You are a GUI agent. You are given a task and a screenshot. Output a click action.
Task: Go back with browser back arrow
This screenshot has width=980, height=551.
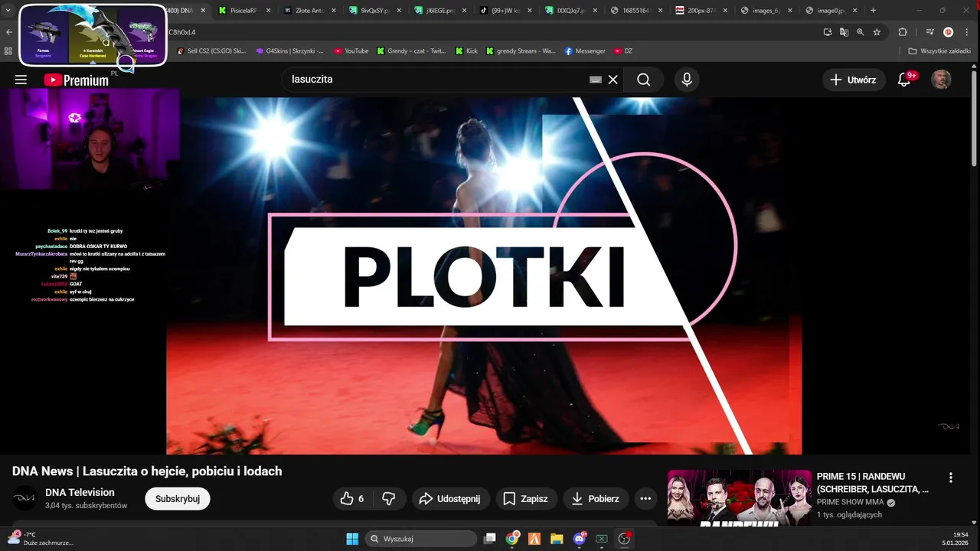click(8, 32)
